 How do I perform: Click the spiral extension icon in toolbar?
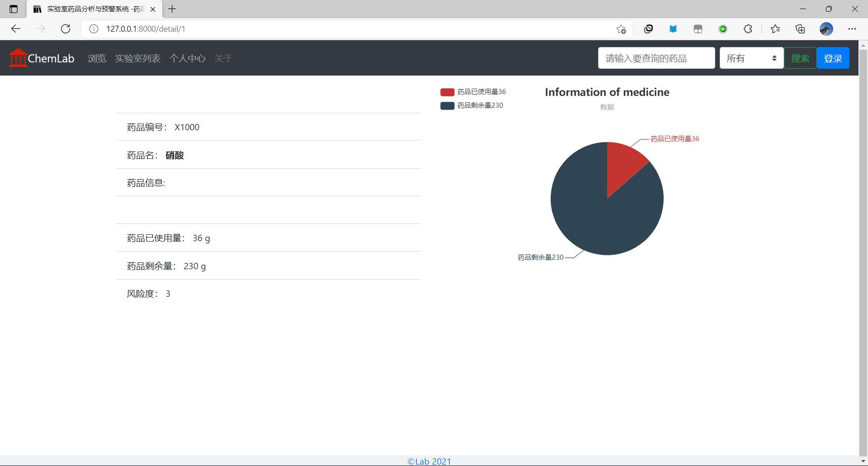(648, 29)
